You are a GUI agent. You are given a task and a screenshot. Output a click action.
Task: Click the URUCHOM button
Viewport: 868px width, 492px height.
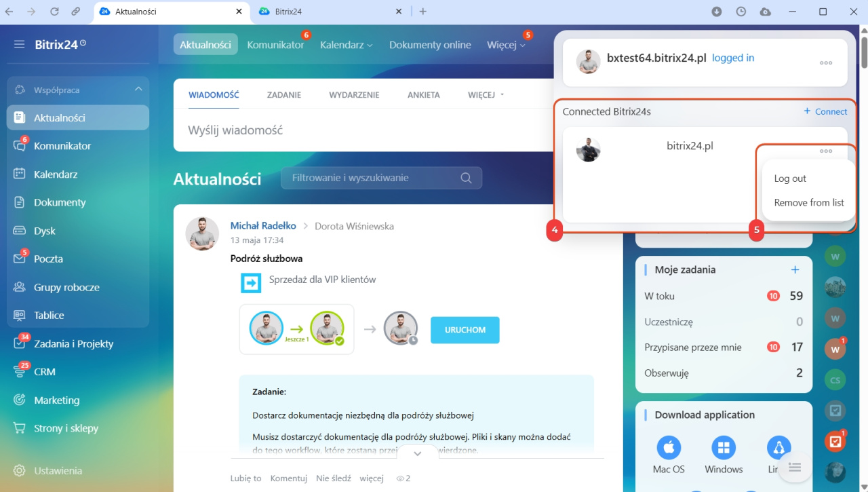[465, 330]
